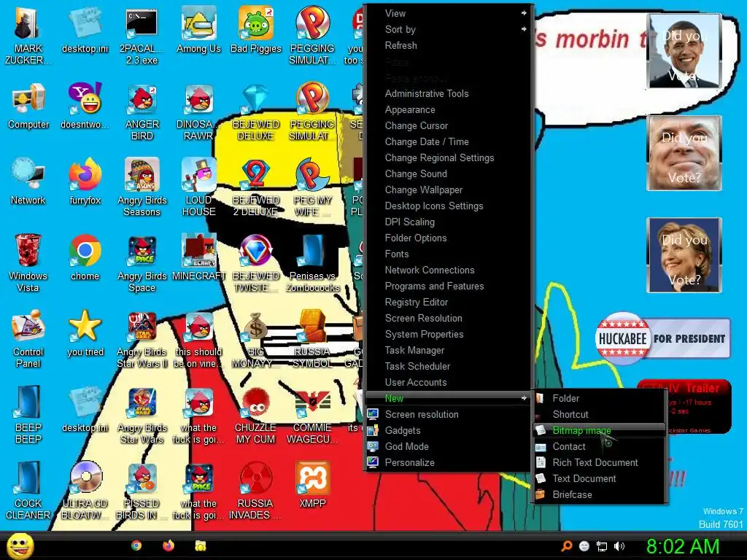Click the Huckabee For President gadget
Viewport: 747px width, 560px height.
[x=662, y=338]
